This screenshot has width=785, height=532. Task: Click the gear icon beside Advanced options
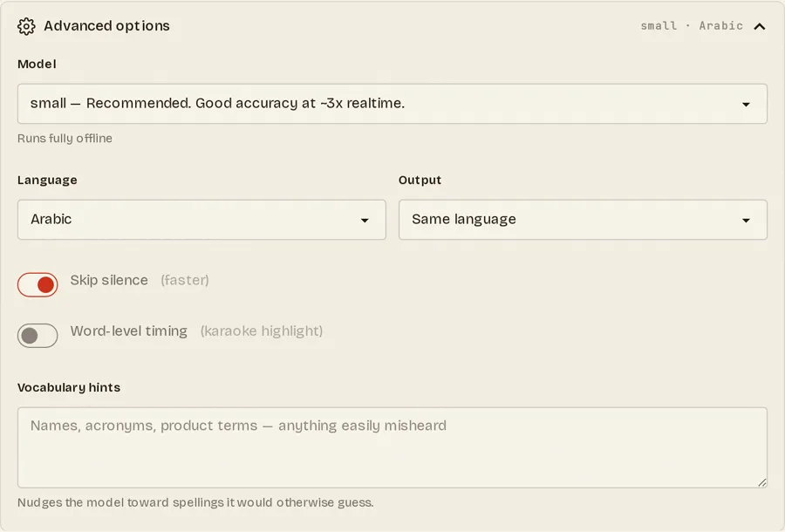[x=26, y=26]
